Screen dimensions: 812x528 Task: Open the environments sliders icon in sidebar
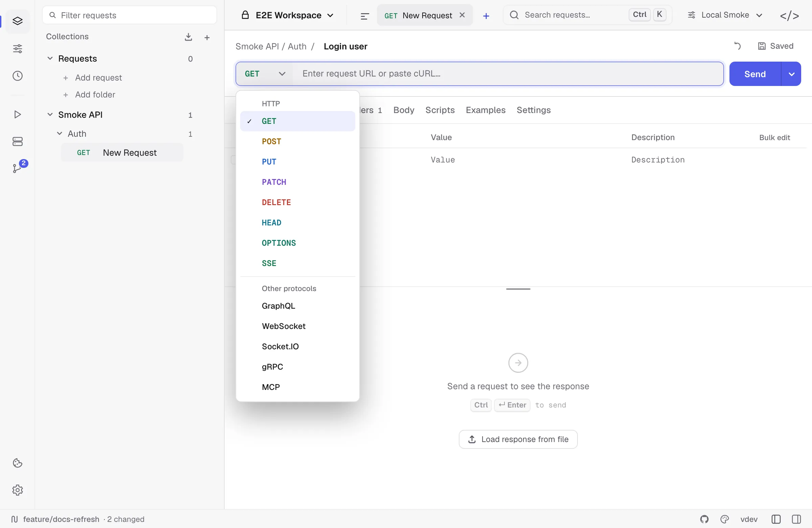click(x=17, y=49)
